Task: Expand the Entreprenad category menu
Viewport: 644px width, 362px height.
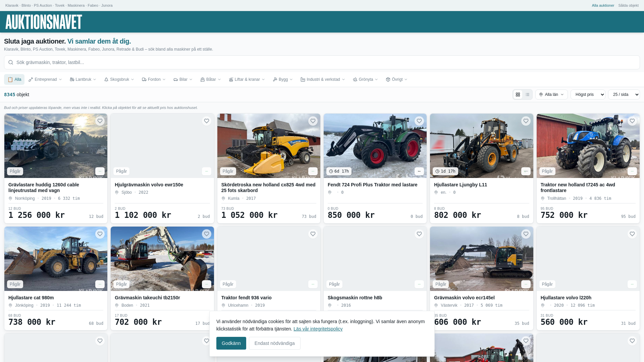Action: (x=45, y=79)
